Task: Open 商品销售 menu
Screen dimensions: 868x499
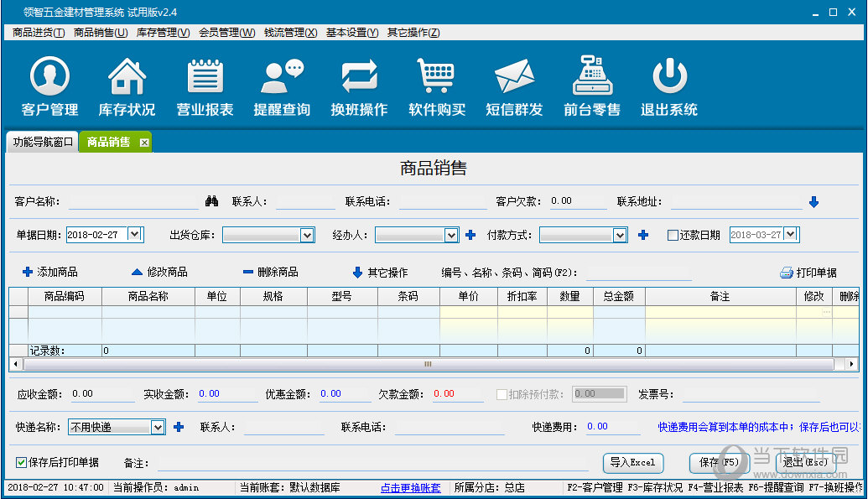Action: (101, 33)
